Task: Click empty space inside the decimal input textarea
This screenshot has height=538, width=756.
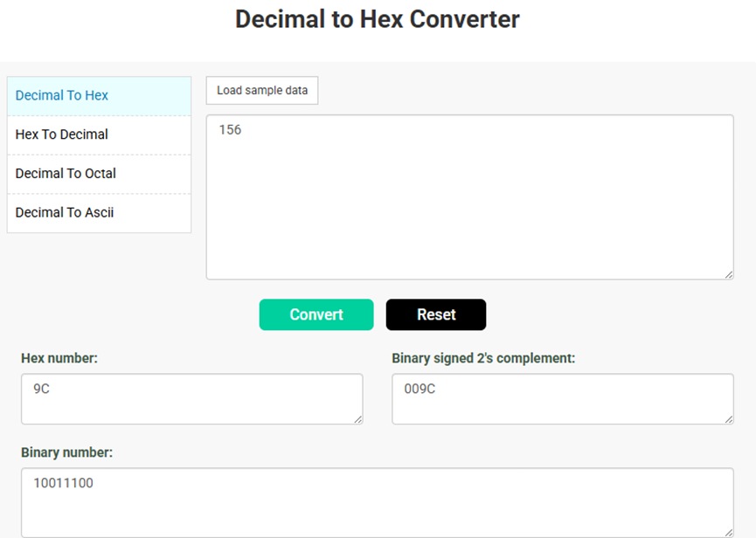Action: (x=469, y=210)
